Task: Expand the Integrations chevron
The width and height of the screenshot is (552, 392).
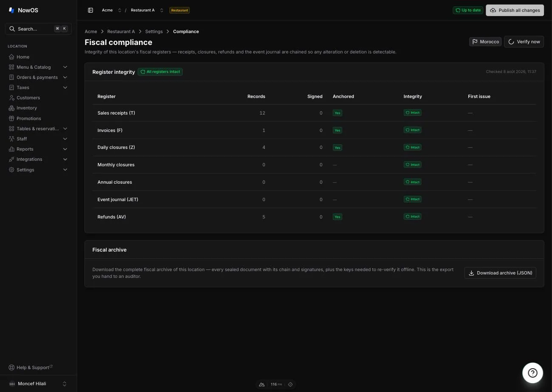Action: pos(65,160)
